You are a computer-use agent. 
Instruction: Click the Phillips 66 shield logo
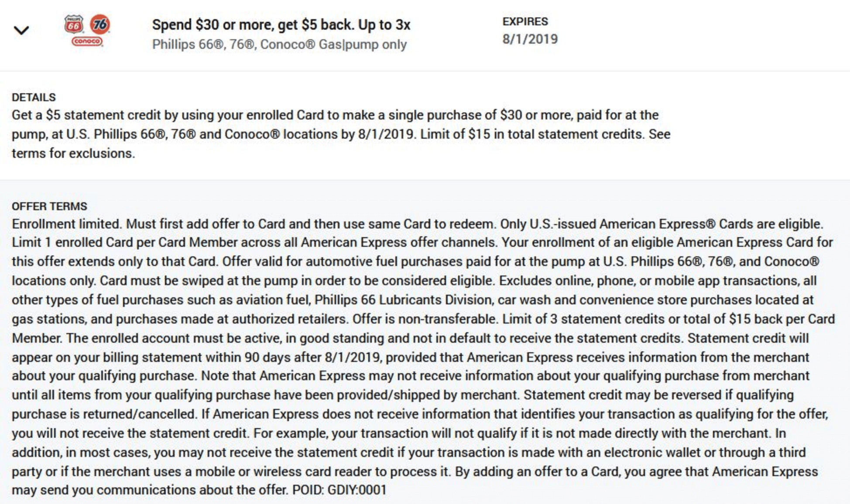pyautogui.click(x=74, y=25)
